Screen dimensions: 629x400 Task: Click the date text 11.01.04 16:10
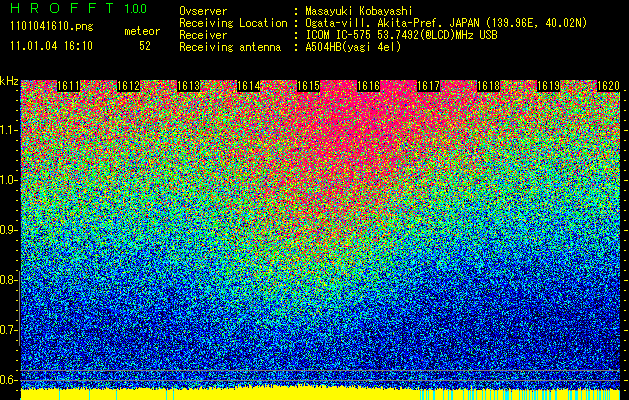click(52, 46)
